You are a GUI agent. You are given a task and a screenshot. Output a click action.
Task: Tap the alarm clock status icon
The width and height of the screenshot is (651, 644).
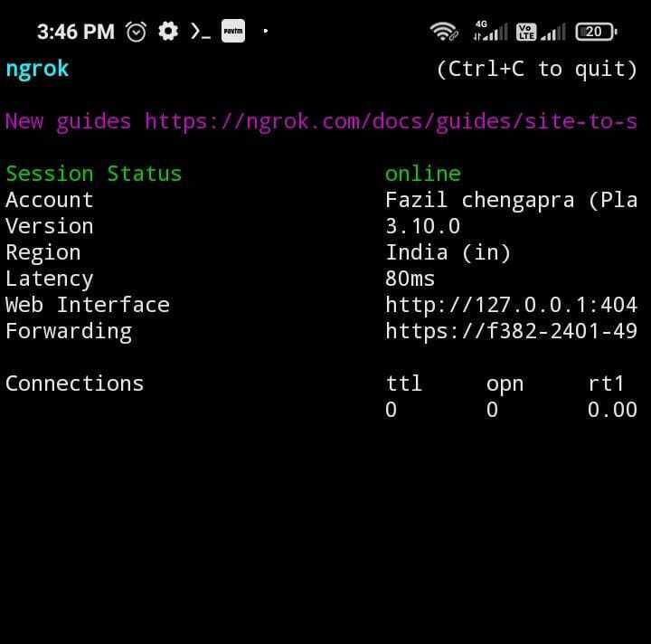coord(137,32)
